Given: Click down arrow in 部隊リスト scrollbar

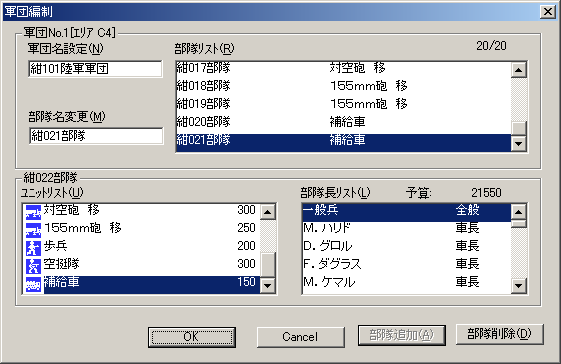Looking at the screenshot, I should click(518, 144).
